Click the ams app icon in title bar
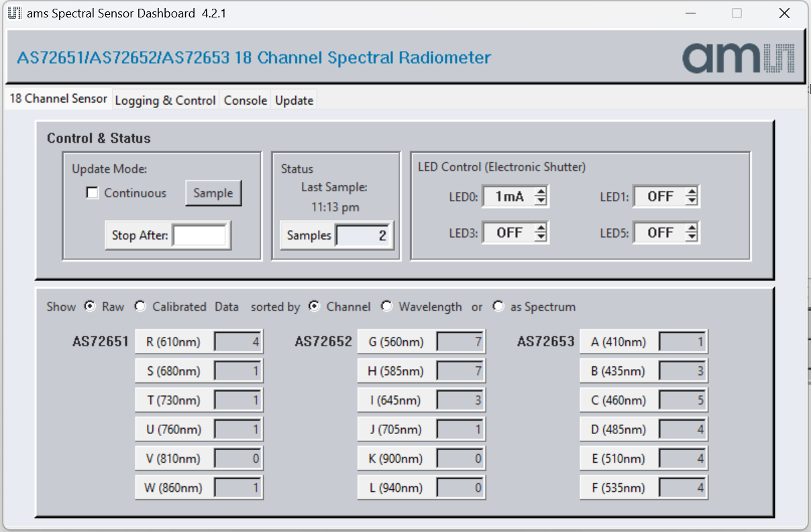This screenshot has width=811, height=532. coord(15,13)
